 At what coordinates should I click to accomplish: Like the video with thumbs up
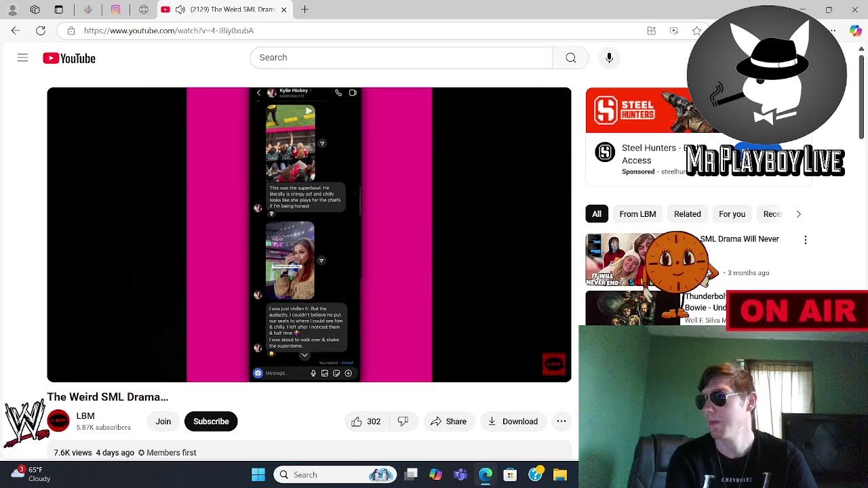tap(366, 422)
